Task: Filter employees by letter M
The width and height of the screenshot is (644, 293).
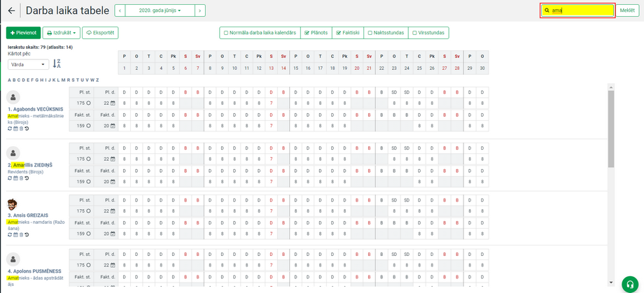Action: tap(64, 80)
